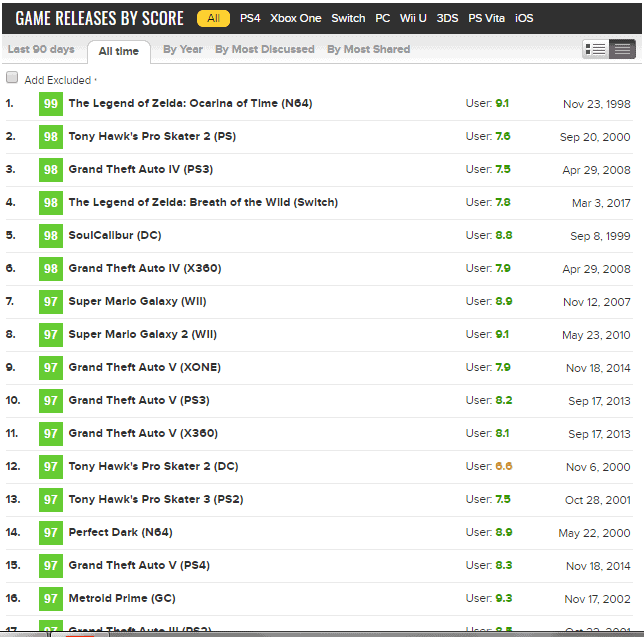Open Tony Hawk's Pro Skater 3 (PS2) link
Screen dimensions: 644x637
(155, 500)
